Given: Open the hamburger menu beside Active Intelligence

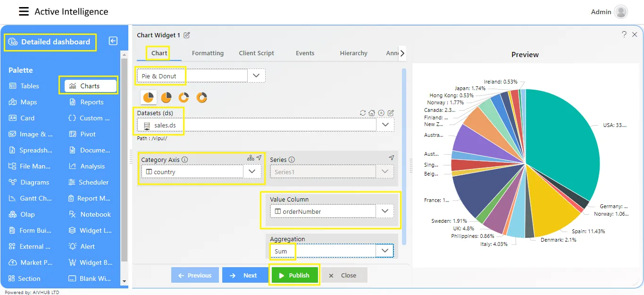Looking at the screenshot, I should coord(24,12).
